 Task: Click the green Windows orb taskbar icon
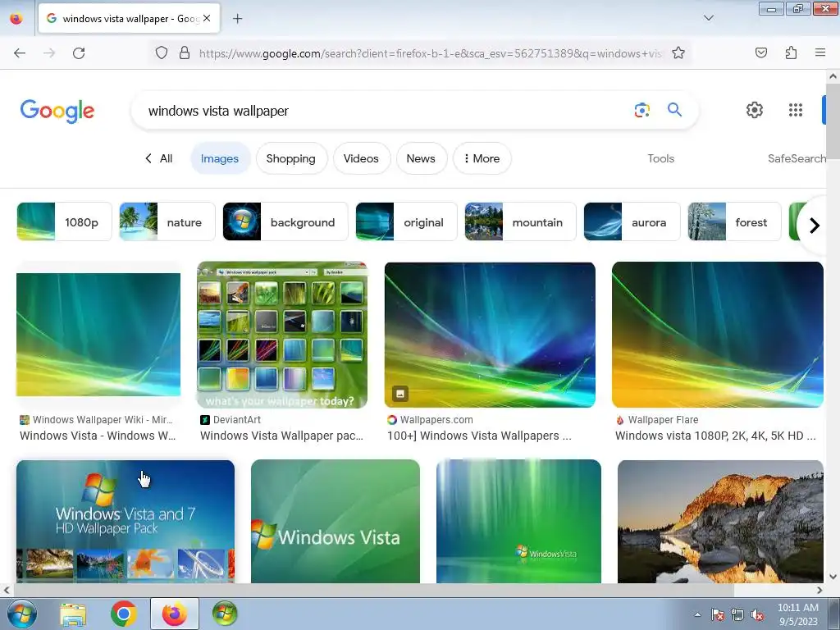coord(225,614)
